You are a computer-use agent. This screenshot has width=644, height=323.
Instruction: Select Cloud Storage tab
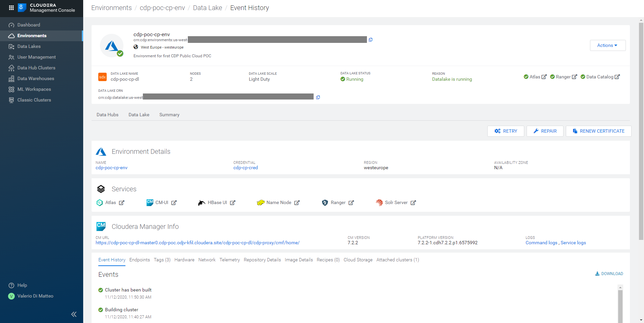coord(358,260)
